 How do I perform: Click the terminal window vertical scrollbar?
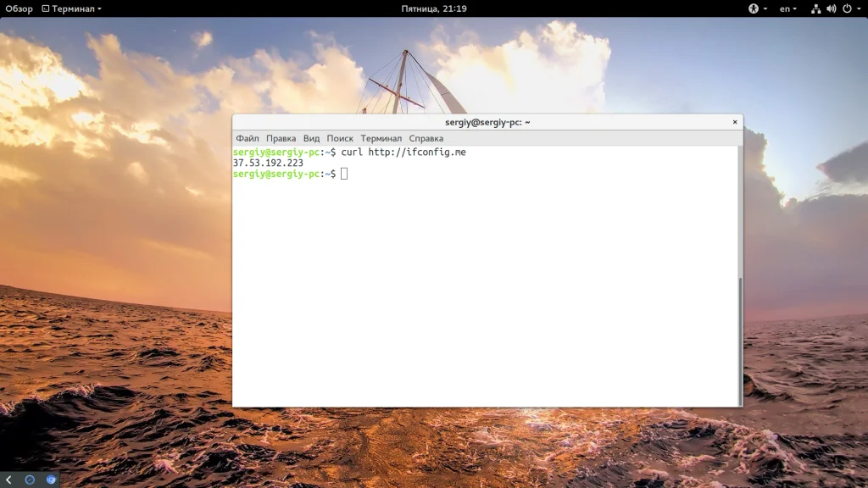(740, 341)
